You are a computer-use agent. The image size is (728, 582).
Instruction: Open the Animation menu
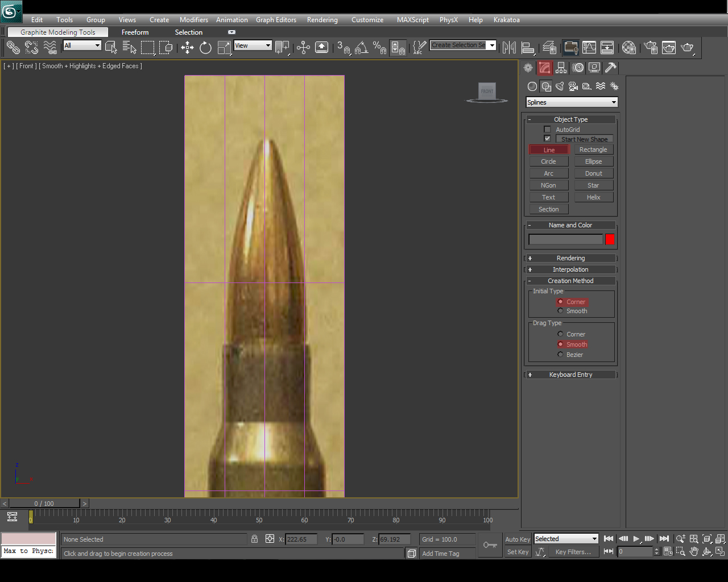pos(231,19)
